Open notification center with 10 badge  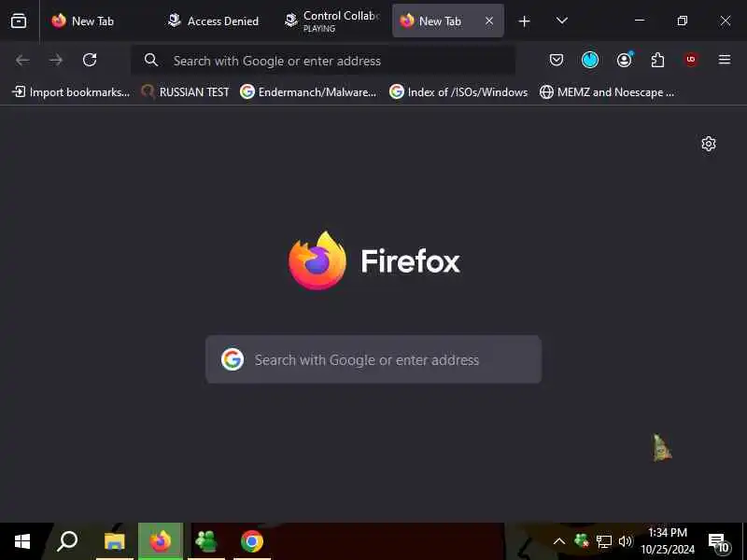pyautogui.click(x=719, y=542)
